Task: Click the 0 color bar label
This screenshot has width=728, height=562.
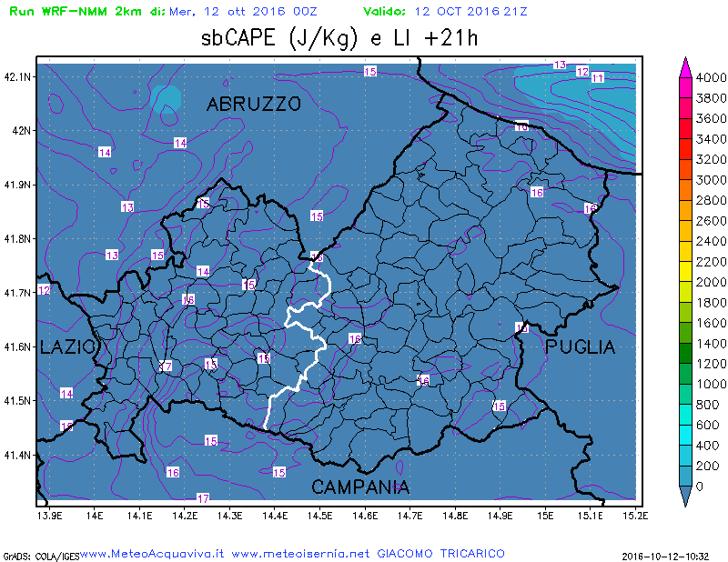Action: tap(700, 486)
